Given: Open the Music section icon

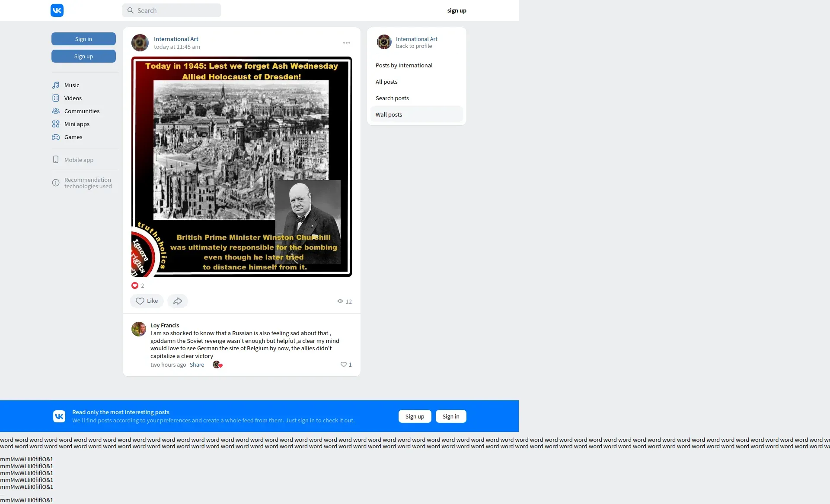Looking at the screenshot, I should coord(56,85).
